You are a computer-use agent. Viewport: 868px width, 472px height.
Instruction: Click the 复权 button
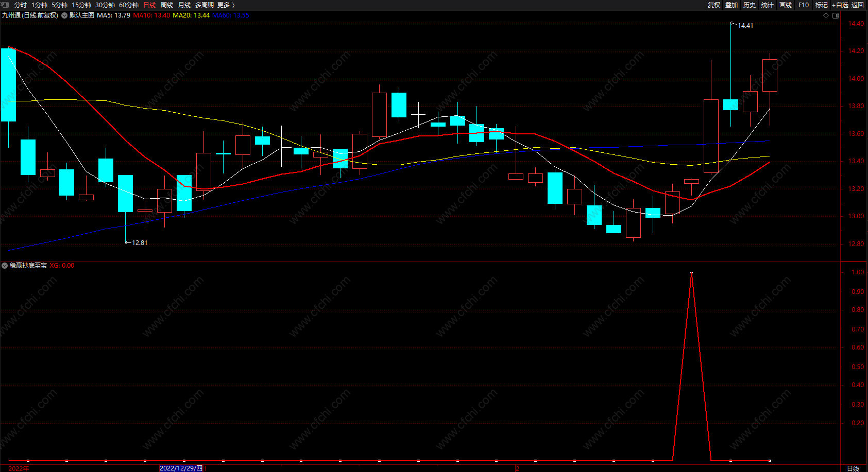point(714,5)
